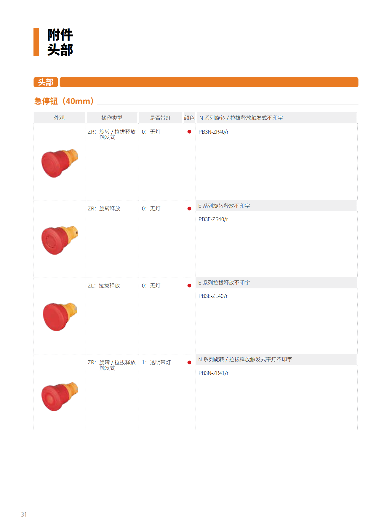The height and width of the screenshot is (532, 392).
Task: Click the 颜色 column header
Action: 189,118
